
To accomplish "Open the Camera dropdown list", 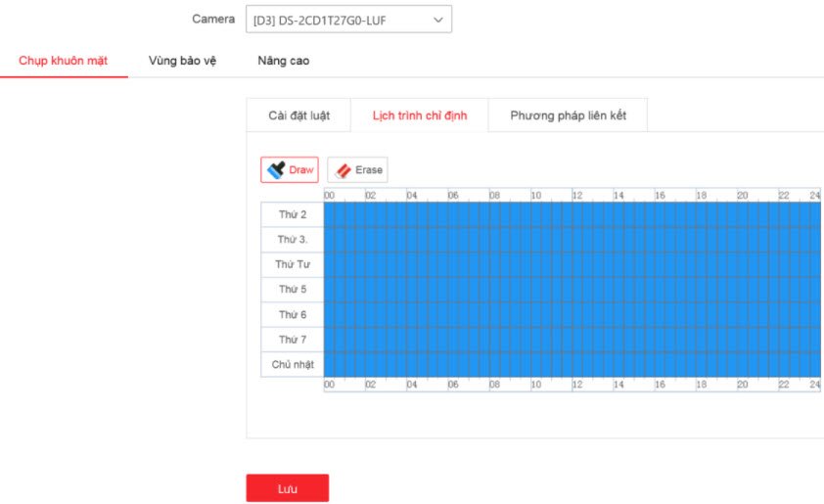I will click(x=348, y=20).
